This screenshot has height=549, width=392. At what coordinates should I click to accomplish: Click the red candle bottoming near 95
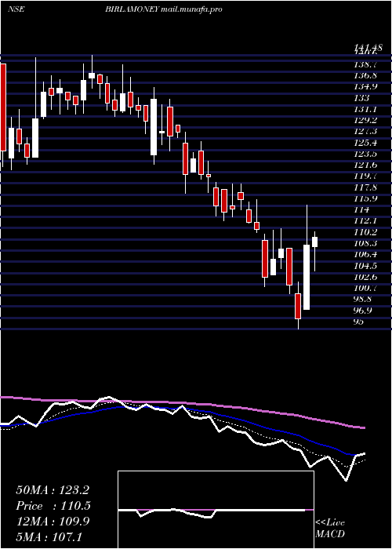click(298, 306)
